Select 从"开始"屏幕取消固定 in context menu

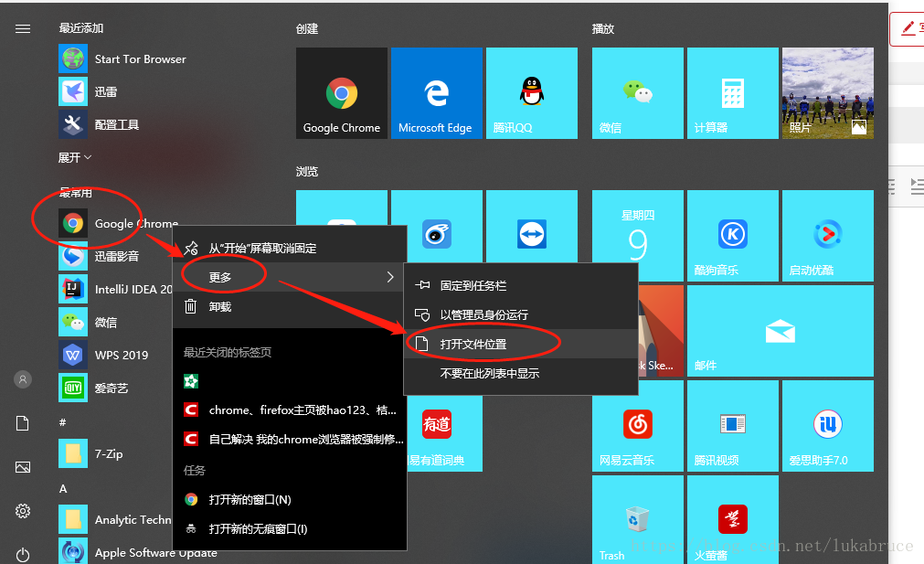[x=290, y=248]
